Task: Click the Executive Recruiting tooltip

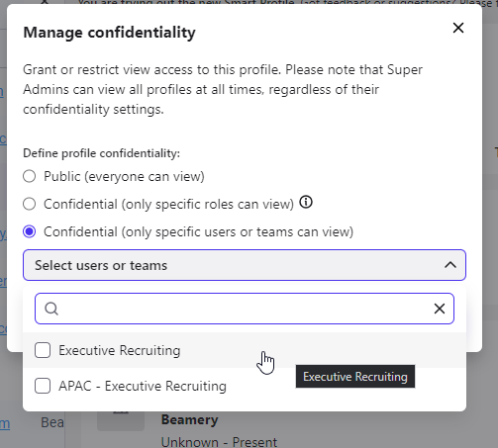Action: (355, 377)
